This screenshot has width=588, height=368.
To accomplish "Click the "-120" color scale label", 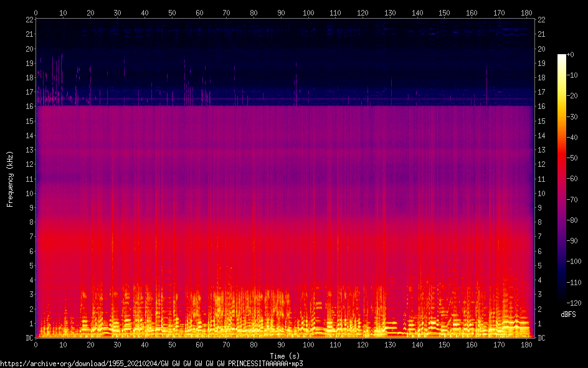I will click(x=574, y=303).
